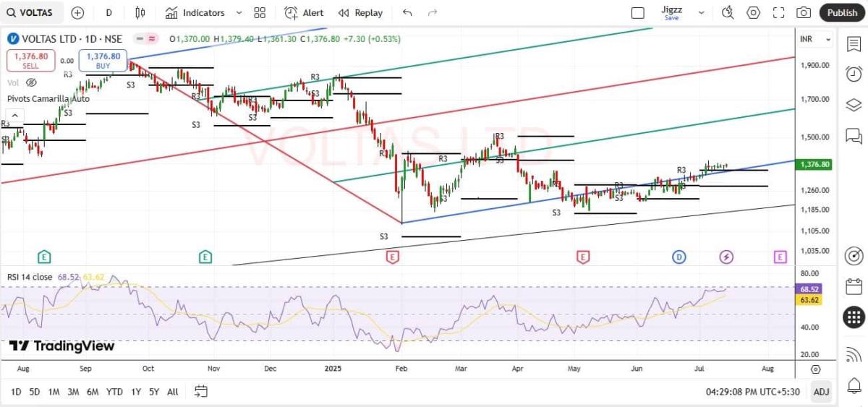Viewport: 868px width, 407px height.
Task: Open the watchlist and details panel
Action: click(x=854, y=44)
